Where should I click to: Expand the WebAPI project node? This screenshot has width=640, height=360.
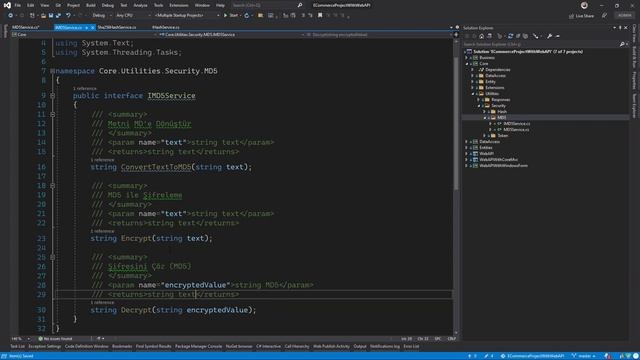coord(467,153)
